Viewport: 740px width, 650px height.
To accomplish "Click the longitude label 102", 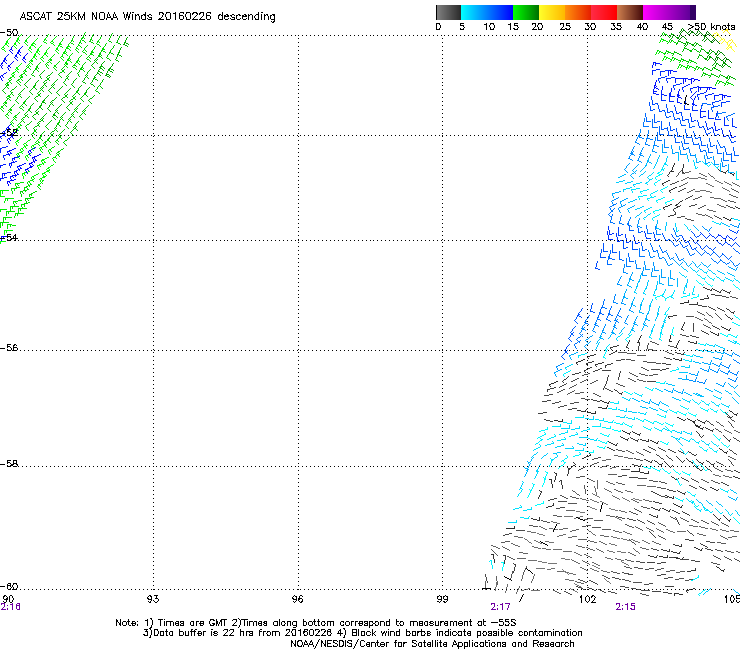I will pos(588,599).
